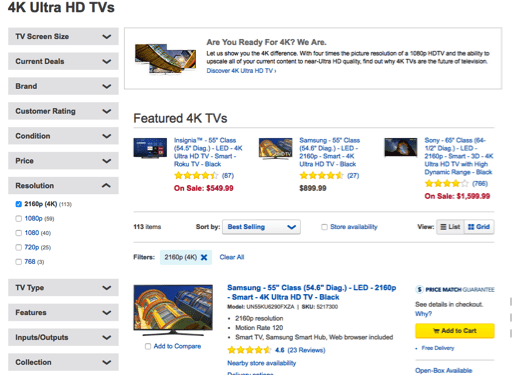Open the Samsung 55" TV product thumbnail
The height and width of the screenshot is (375, 513).
tap(173, 310)
